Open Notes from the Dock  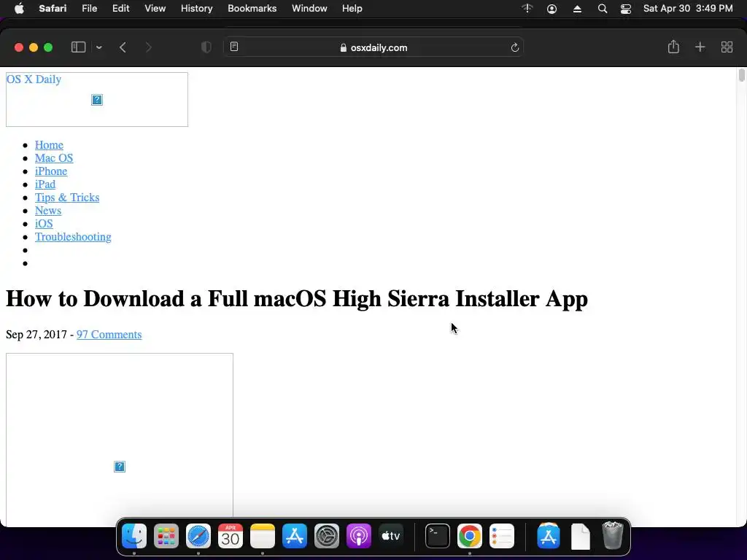click(263, 536)
